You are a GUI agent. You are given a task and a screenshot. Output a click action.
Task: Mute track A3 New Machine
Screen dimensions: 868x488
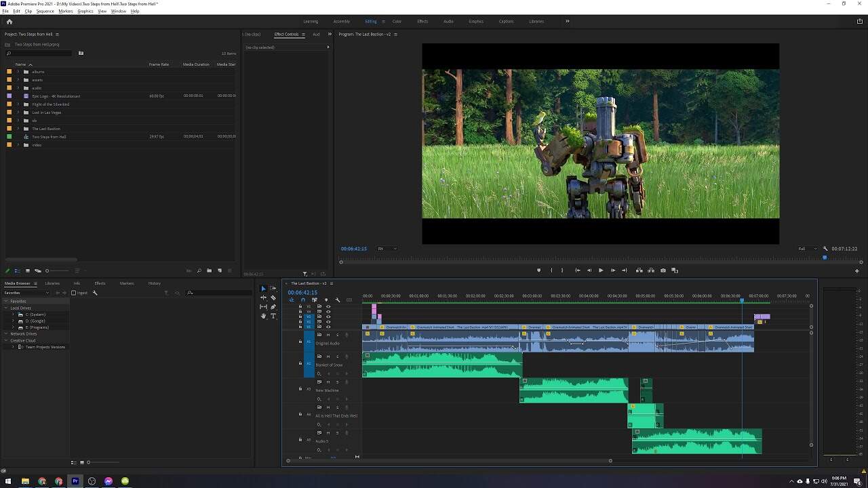[x=329, y=382]
